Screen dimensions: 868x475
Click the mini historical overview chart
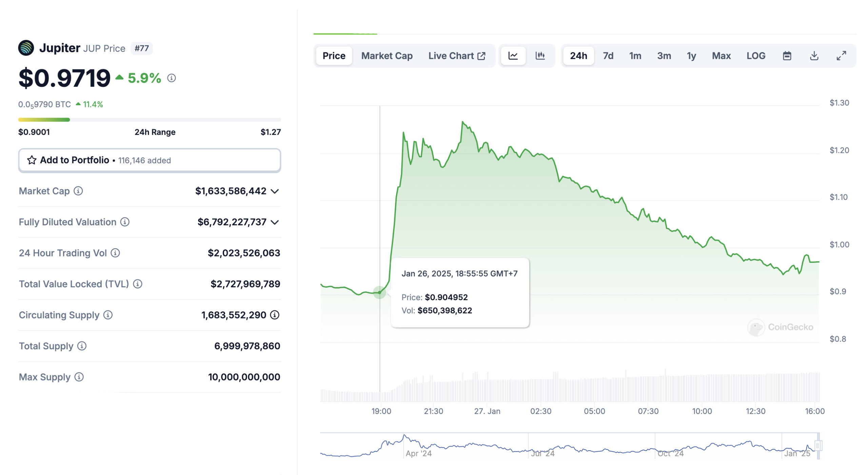pyautogui.click(x=570, y=446)
